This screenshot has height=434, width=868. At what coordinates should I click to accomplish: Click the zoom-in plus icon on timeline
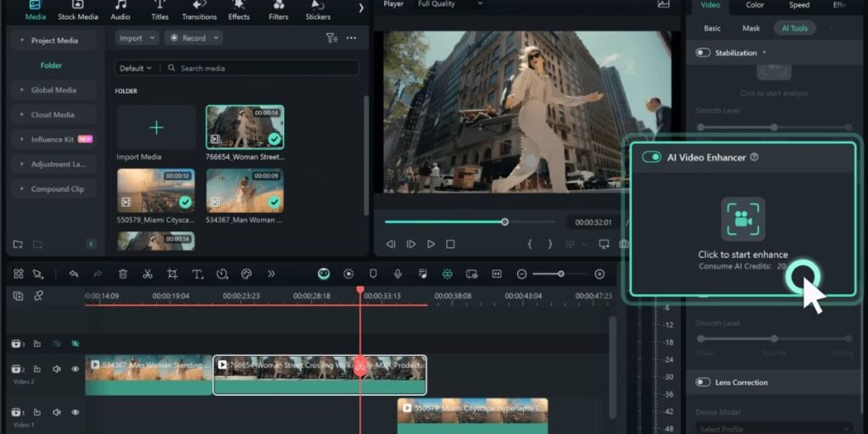(x=599, y=274)
